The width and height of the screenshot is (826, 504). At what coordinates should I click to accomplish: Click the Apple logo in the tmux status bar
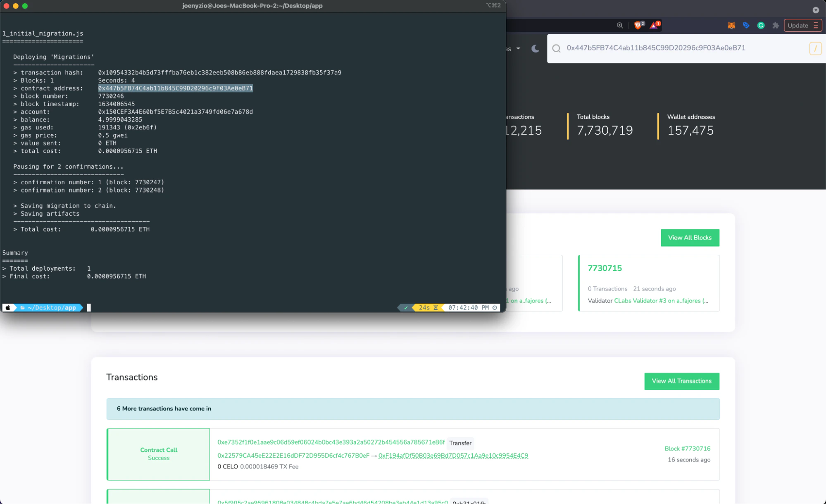[7, 307]
